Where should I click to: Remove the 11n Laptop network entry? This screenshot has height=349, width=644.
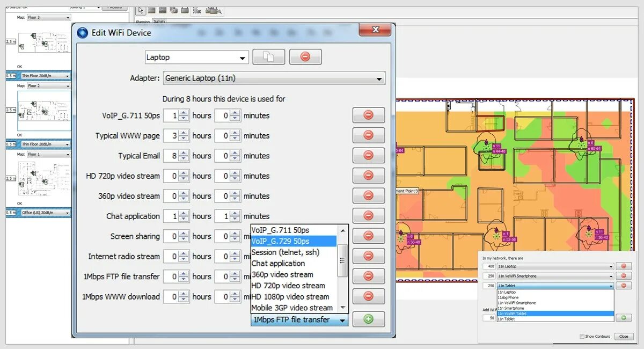click(623, 266)
